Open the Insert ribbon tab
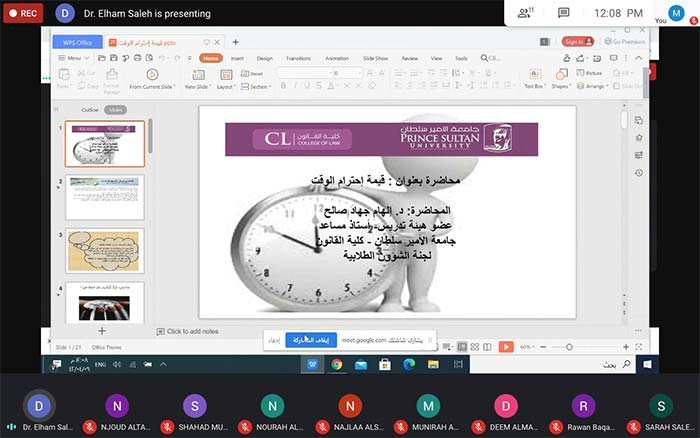Screen dimensions: 700x438 [x=238, y=58]
